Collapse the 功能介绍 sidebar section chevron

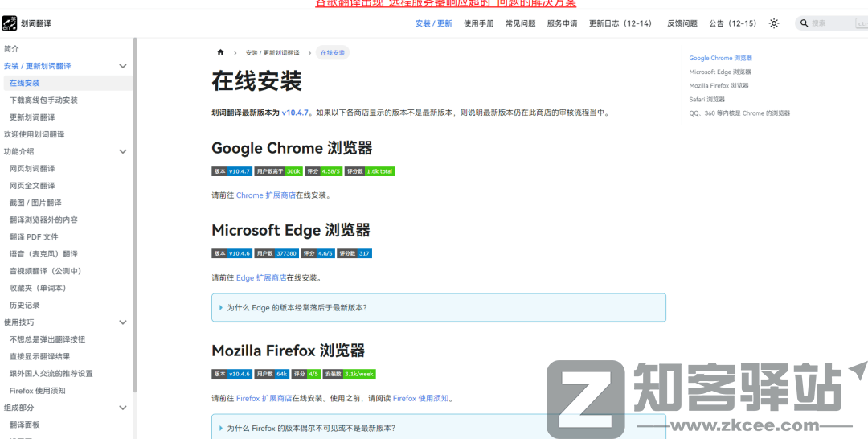(x=123, y=151)
